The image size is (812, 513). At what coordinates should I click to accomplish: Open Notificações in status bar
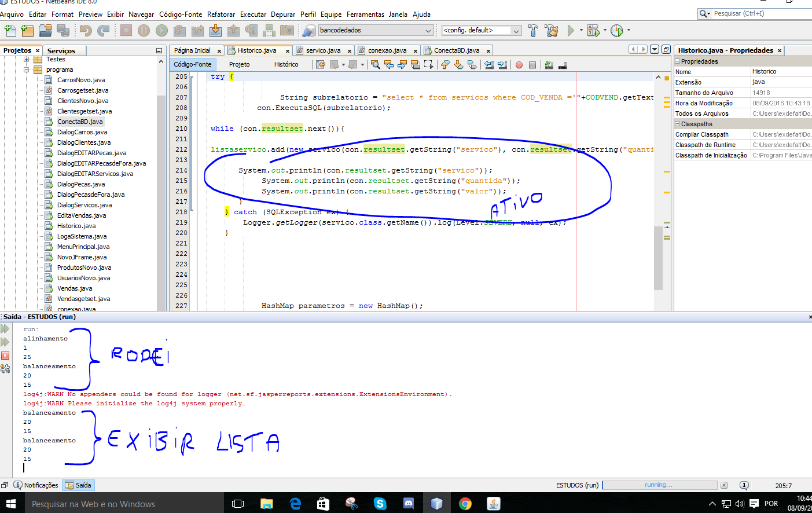pos(36,485)
